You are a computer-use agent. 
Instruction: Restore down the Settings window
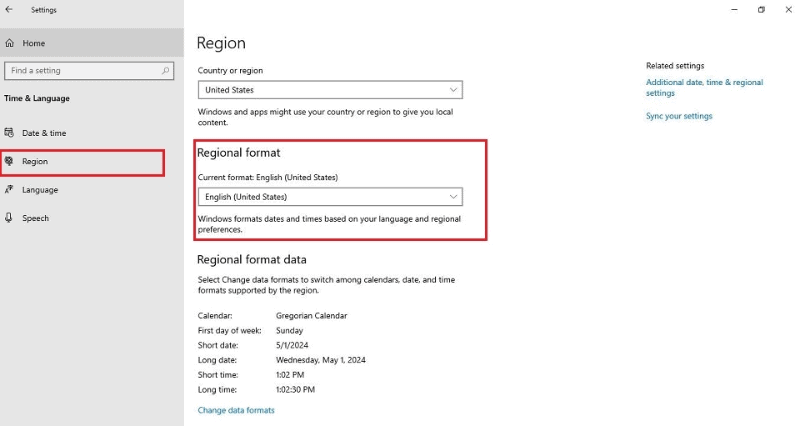coord(761,10)
